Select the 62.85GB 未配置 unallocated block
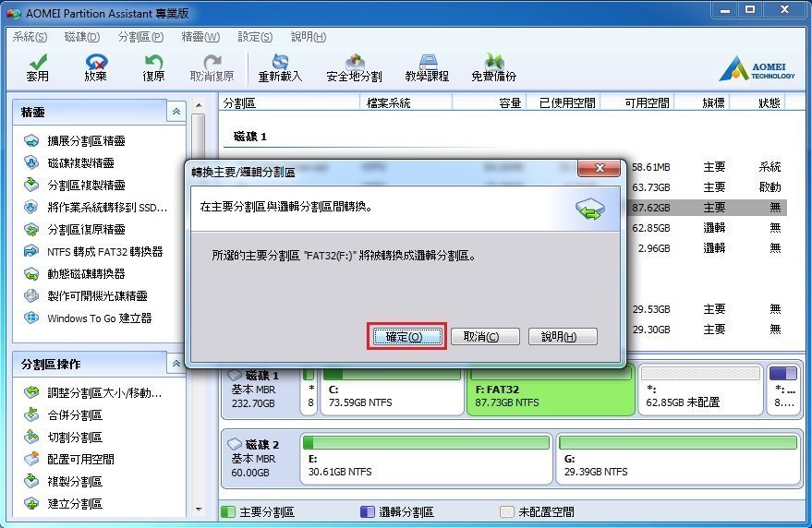This screenshot has height=528, width=812. pyautogui.click(x=700, y=390)
